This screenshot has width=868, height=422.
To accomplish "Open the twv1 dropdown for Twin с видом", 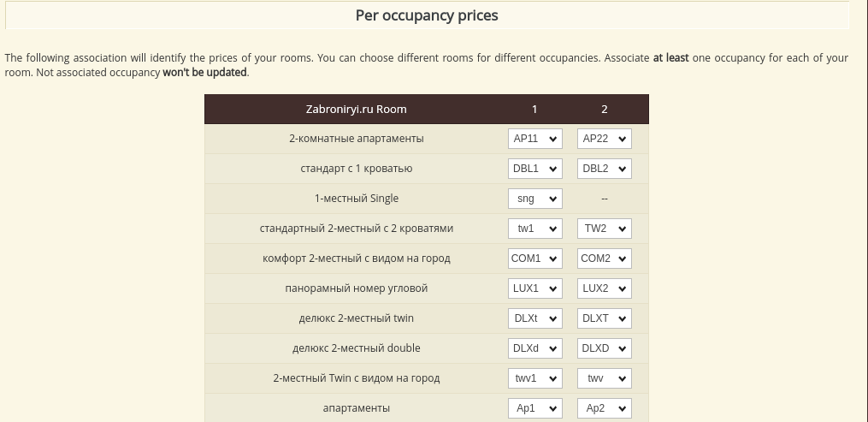I will 534,378.
